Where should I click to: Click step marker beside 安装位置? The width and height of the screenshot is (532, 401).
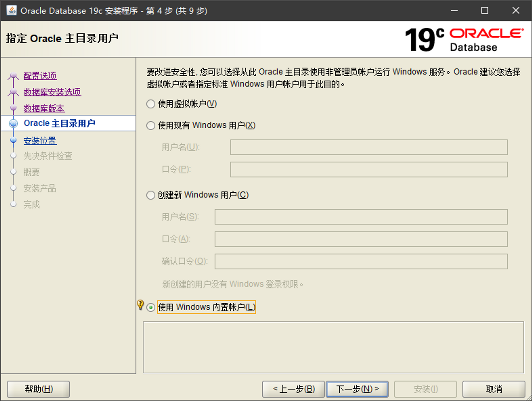[14, 141]
